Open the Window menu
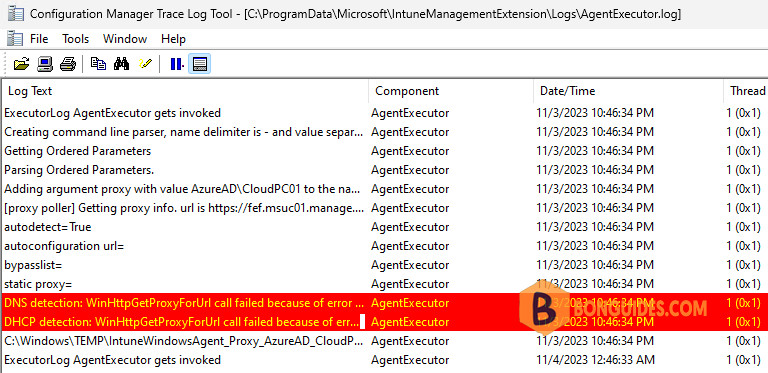768x373 pixels. (125, 39)
